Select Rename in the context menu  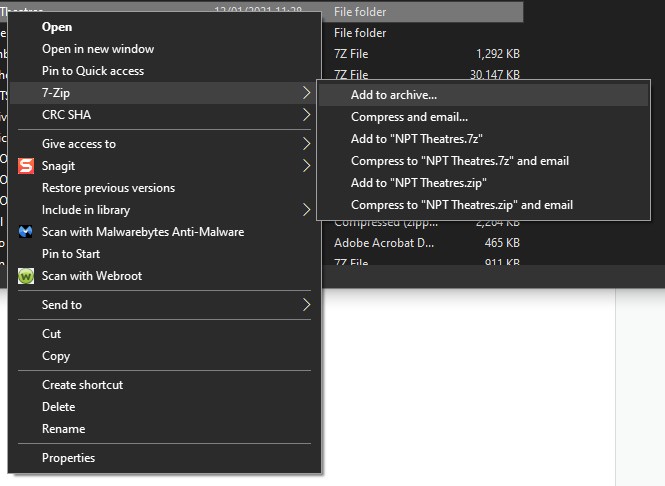[x=165, y=429]
